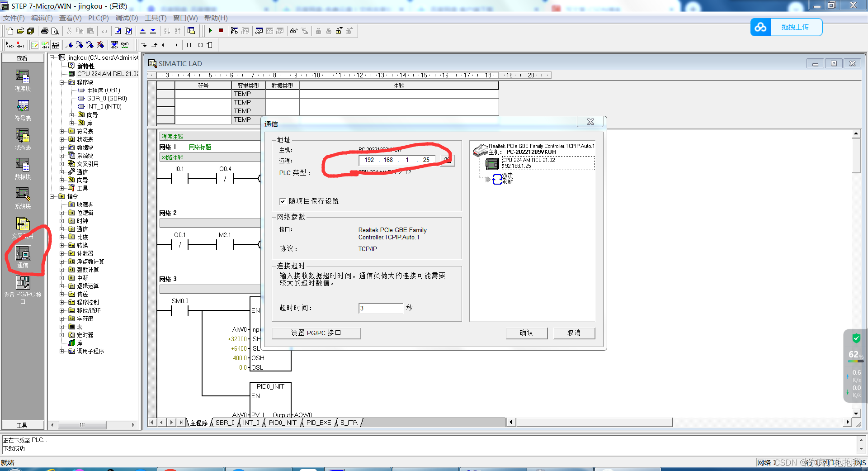
Task: Click the save project icon in toolbar
Action: click(31, 31)
